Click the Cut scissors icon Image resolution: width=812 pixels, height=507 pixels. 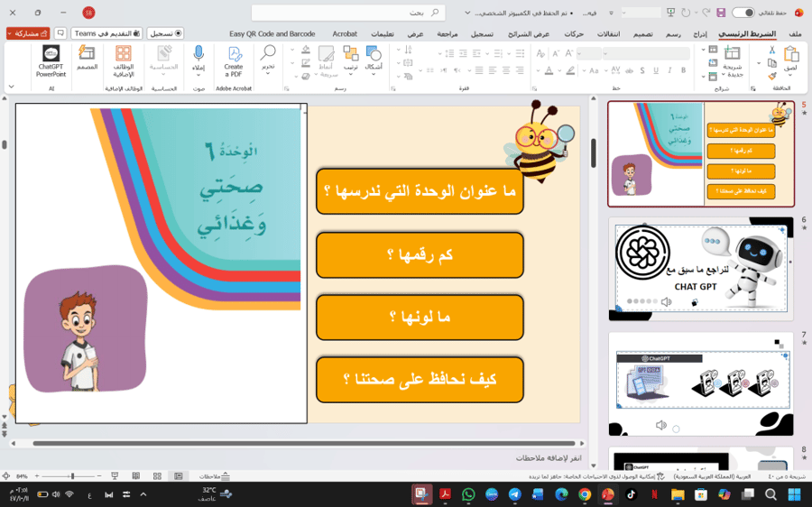tap(771, 51)
